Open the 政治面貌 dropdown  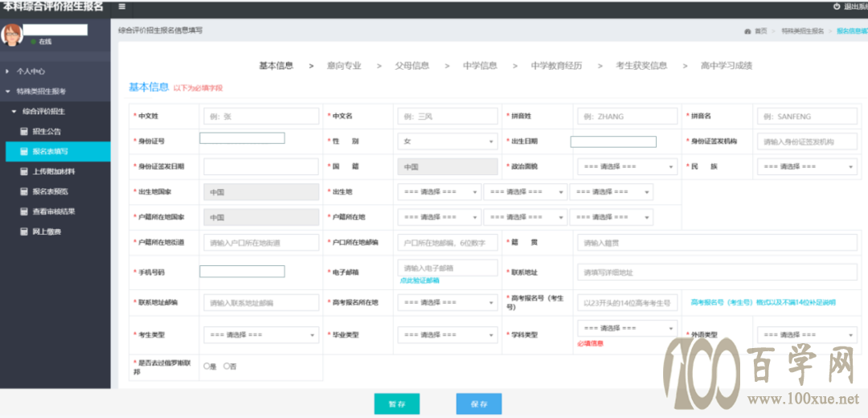tap(627, 166)
